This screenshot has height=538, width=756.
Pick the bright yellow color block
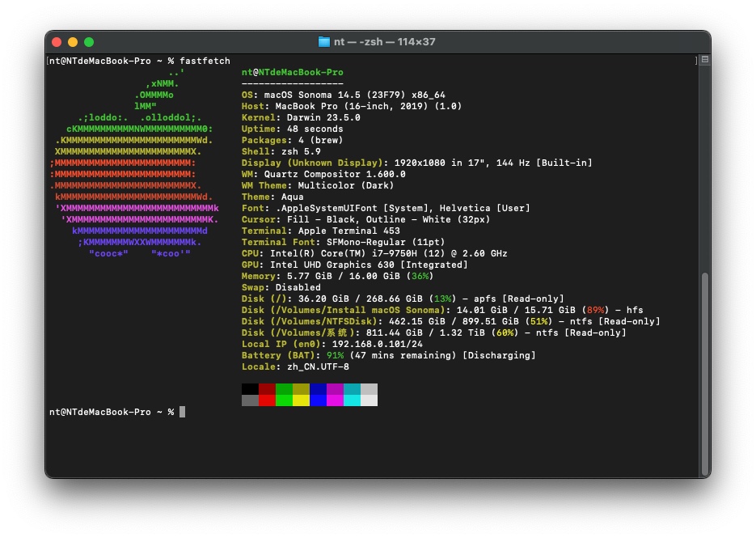(x=301, y=400)
